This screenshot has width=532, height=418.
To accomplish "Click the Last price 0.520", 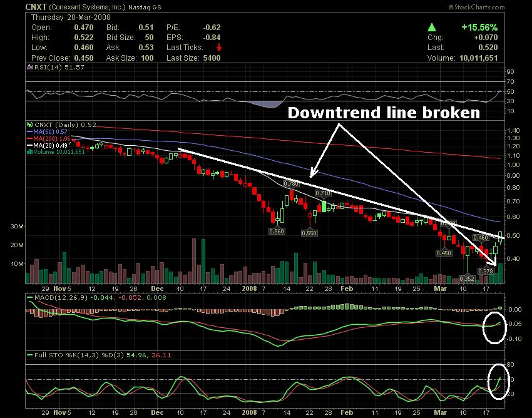I will 488,48.
